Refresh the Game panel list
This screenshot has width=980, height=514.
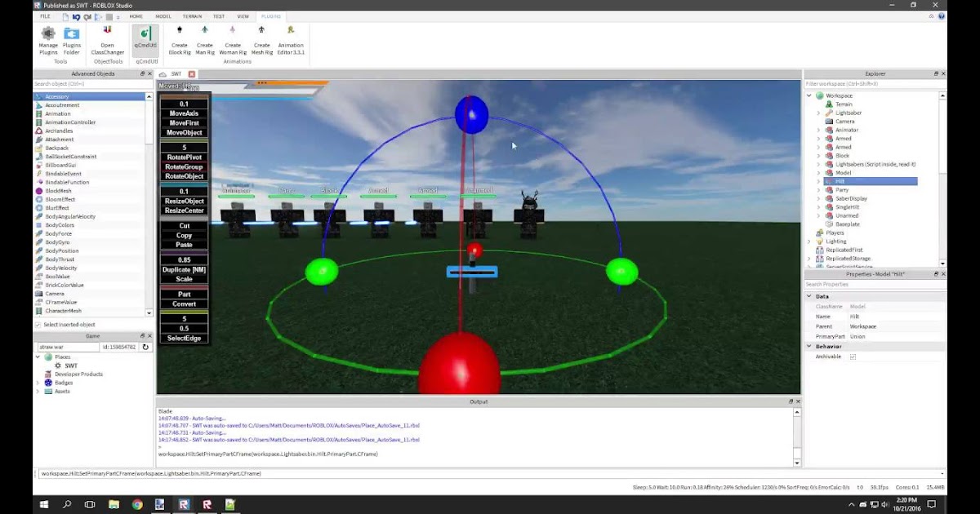point(145,347)
